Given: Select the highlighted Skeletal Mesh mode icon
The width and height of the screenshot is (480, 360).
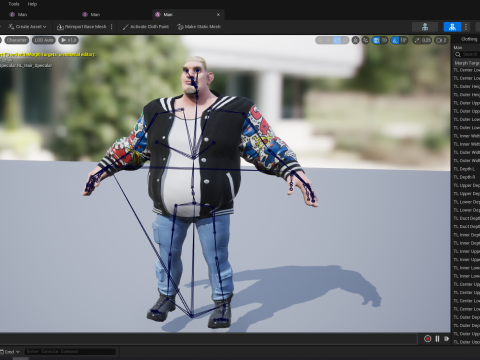Looking at the screenshot, I should [x=452, y=27].
